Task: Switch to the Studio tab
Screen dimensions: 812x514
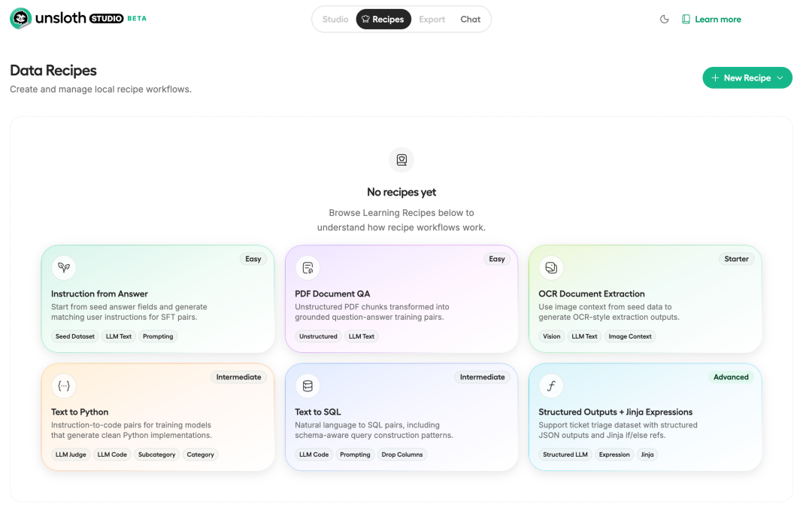Action: coord(335,20)
